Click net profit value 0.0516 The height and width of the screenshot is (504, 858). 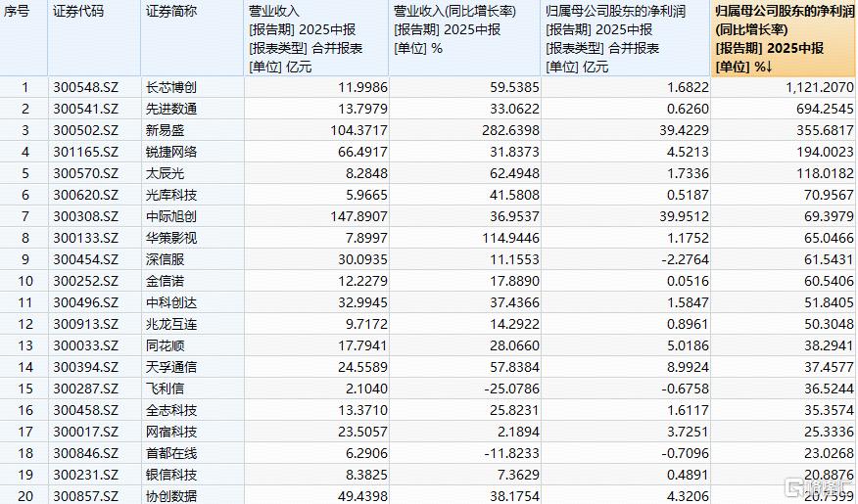[689, 282]
